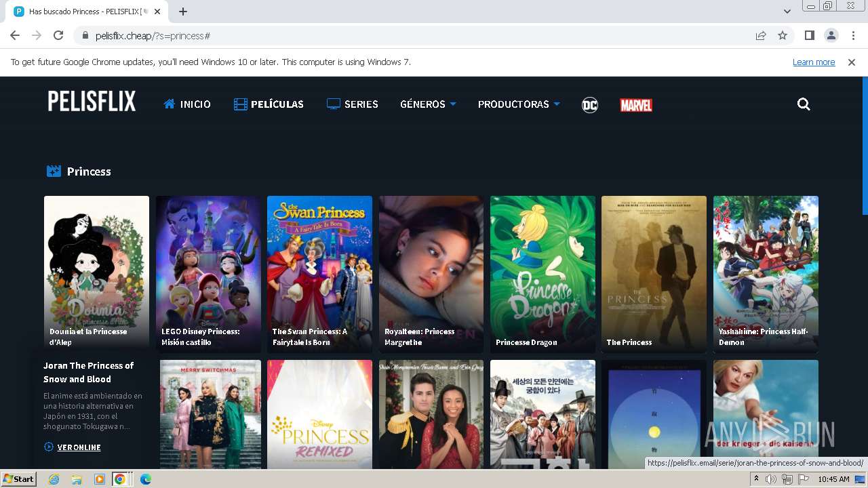Screen dimensions: 868x488
Task: Share this page icon
Action: click(761, 36)
